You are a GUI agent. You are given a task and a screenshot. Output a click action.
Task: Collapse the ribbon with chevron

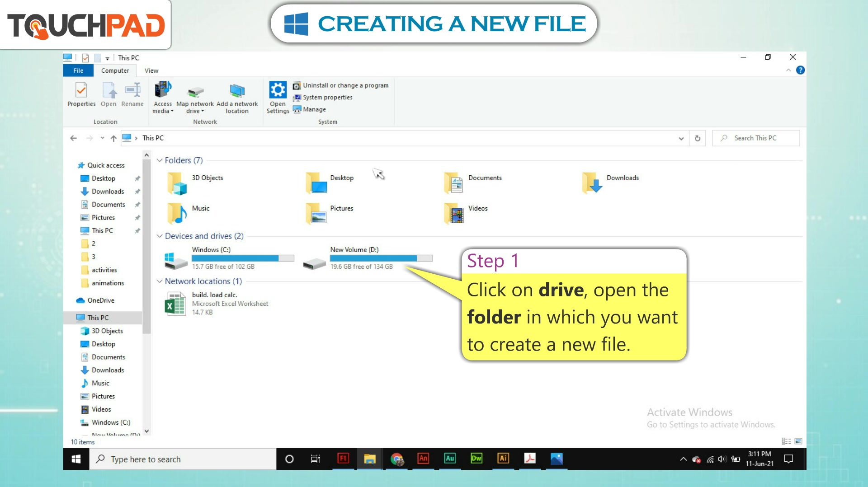788,70
